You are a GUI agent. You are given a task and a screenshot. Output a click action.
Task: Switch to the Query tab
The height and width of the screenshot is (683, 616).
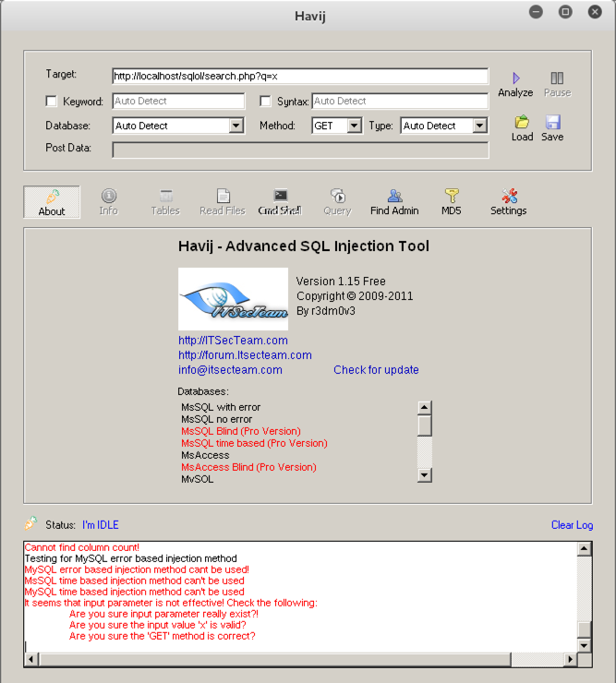pyautogui.click(x=337, y=202)
